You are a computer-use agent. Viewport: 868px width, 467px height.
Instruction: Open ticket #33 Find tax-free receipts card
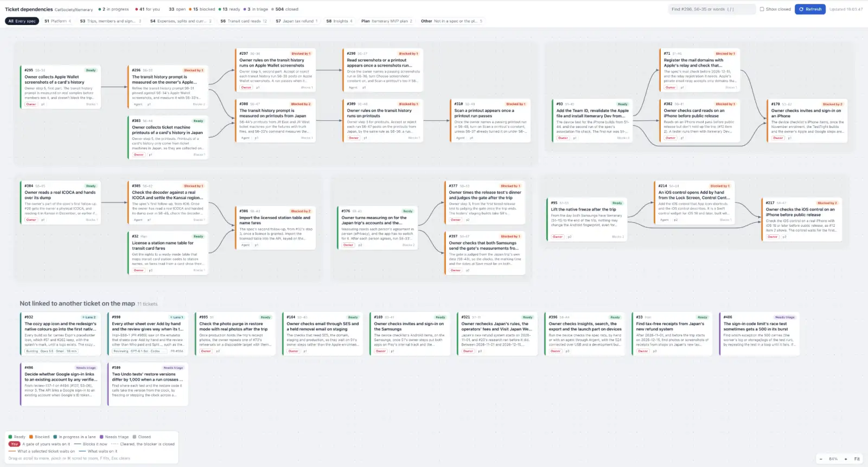(x=672, y=334)
